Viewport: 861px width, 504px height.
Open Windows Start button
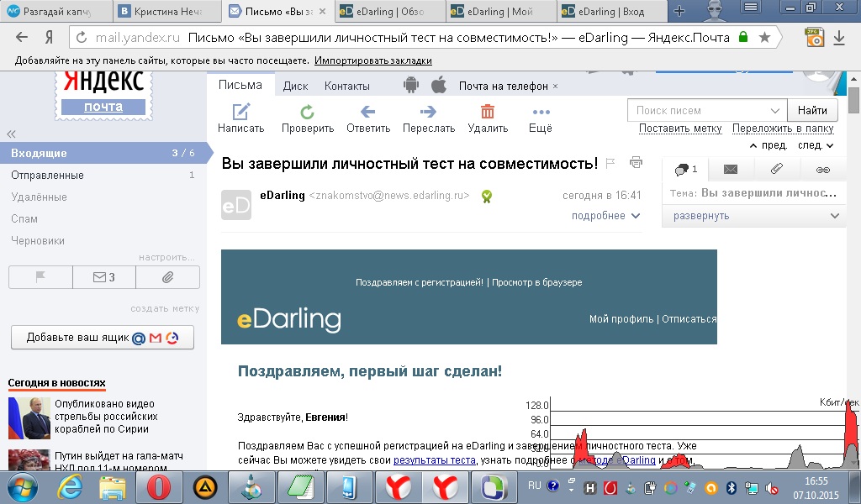[x=21, y=487]
